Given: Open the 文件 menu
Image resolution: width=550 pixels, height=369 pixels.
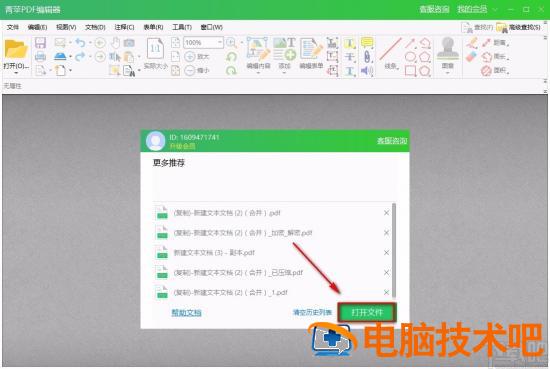Looking at the screenshot, I should click(13, 27).
